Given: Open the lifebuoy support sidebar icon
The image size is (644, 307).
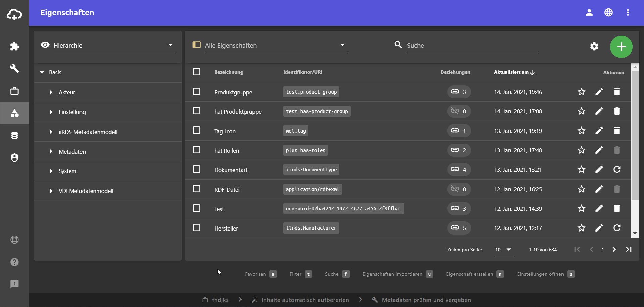Looking at the screenshot, I should 14,240.
